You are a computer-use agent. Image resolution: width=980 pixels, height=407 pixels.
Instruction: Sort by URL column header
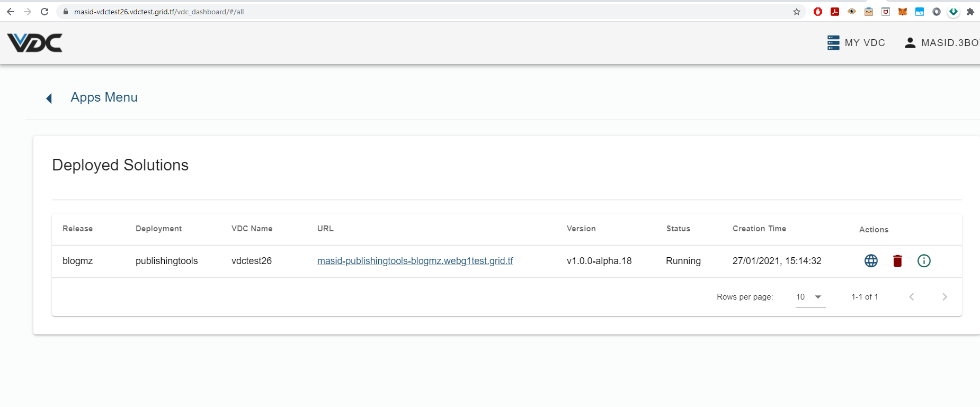325,229
